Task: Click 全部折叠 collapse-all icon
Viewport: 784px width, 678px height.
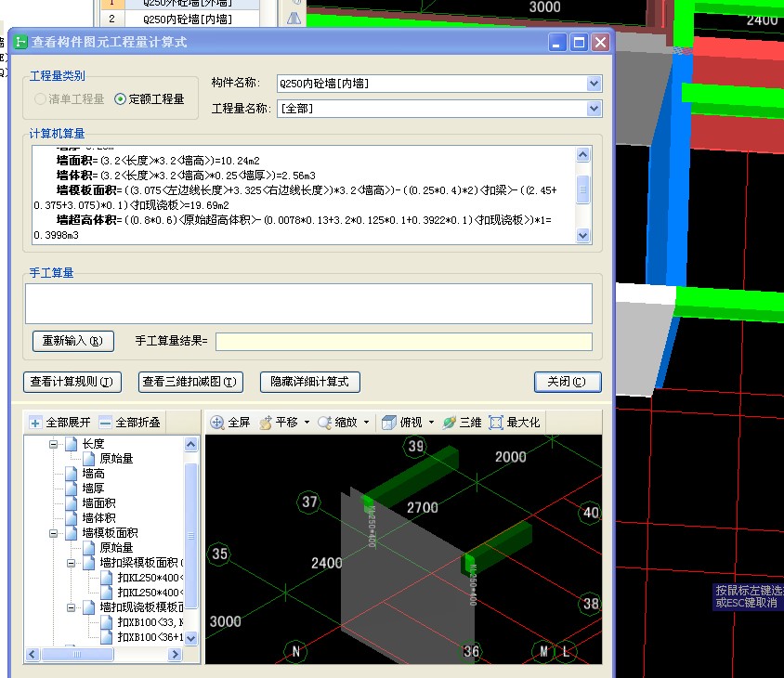Action: [105, 423]
